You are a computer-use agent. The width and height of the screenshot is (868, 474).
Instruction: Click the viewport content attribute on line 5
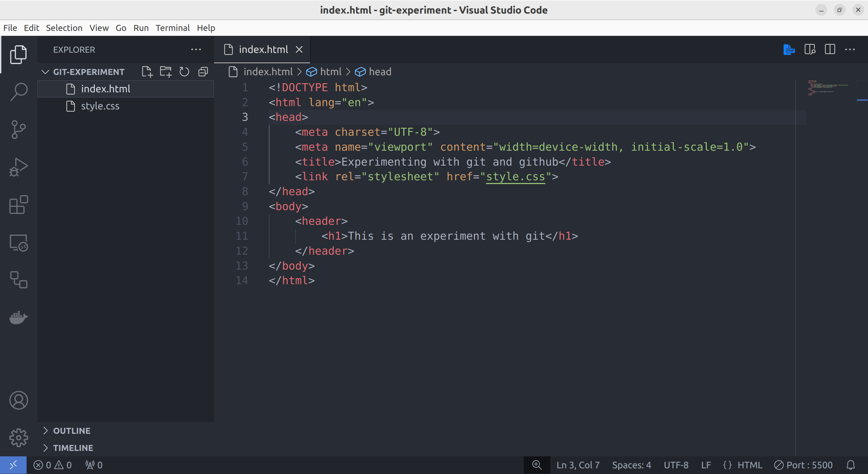(595, 147)
